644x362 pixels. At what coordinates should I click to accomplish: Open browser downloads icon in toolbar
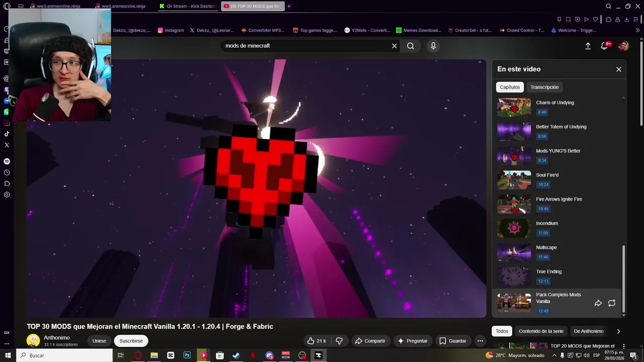point(627,20)
